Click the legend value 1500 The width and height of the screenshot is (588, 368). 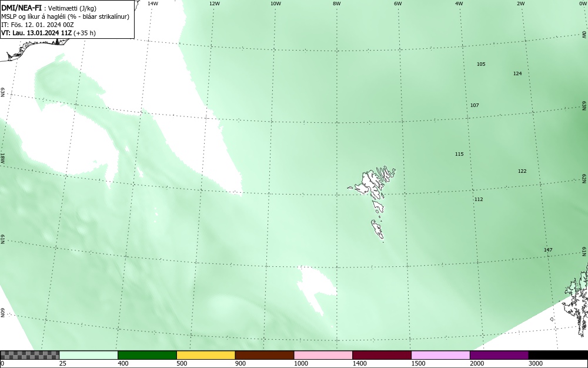[x=418, y=363]
